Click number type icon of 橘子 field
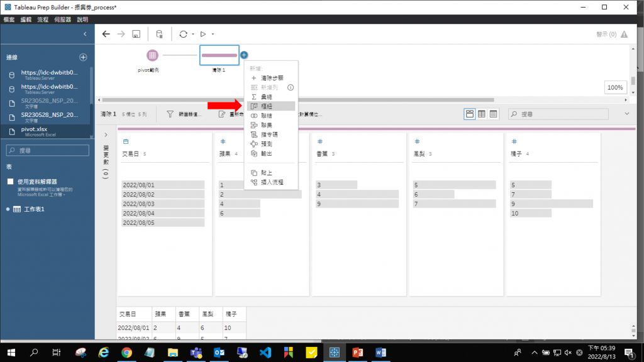 [514, 141]
